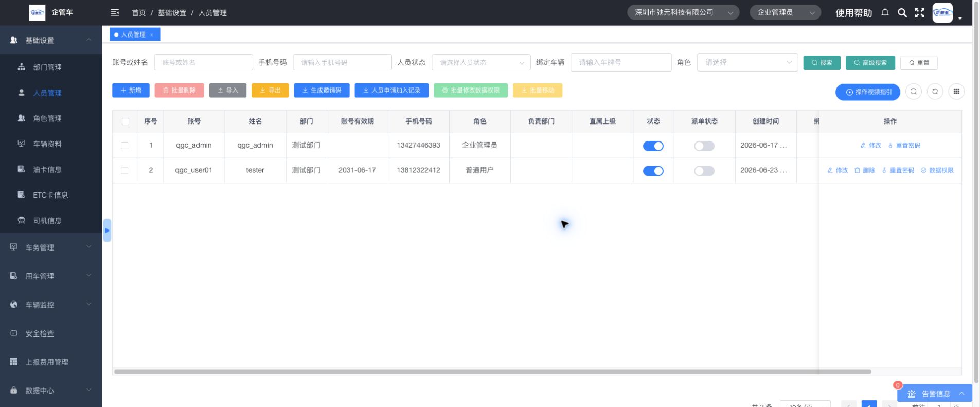The image size is (980, 407).
Task: Open the 企业管理员 role dropdown in header
Action: click(x=785, y=12)
